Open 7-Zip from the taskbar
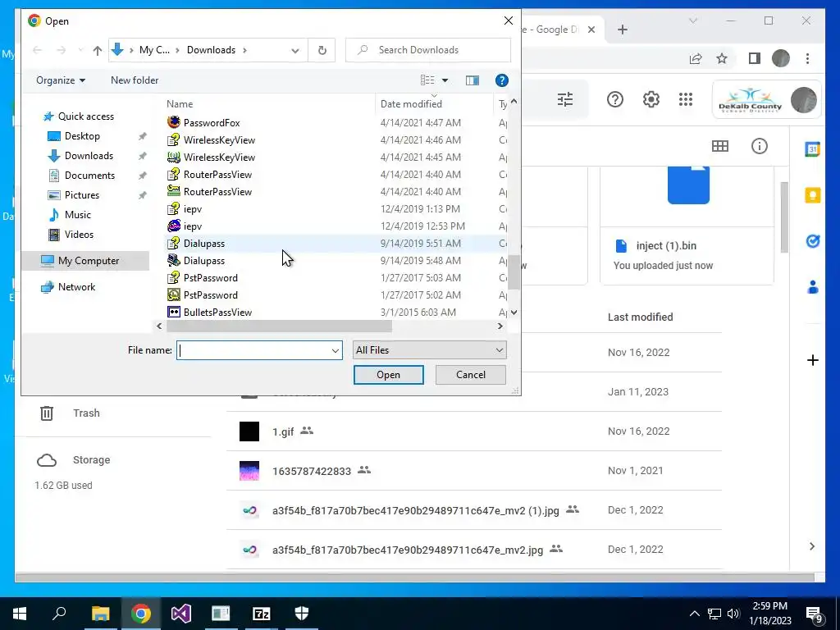The image size is (840, 630). (262, 614)
